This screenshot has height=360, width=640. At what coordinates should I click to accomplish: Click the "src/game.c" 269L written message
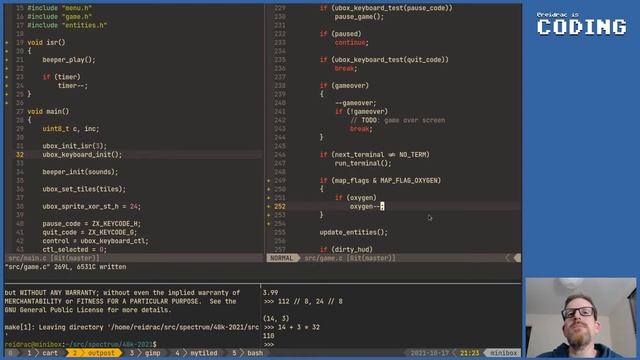pos(65,267)
